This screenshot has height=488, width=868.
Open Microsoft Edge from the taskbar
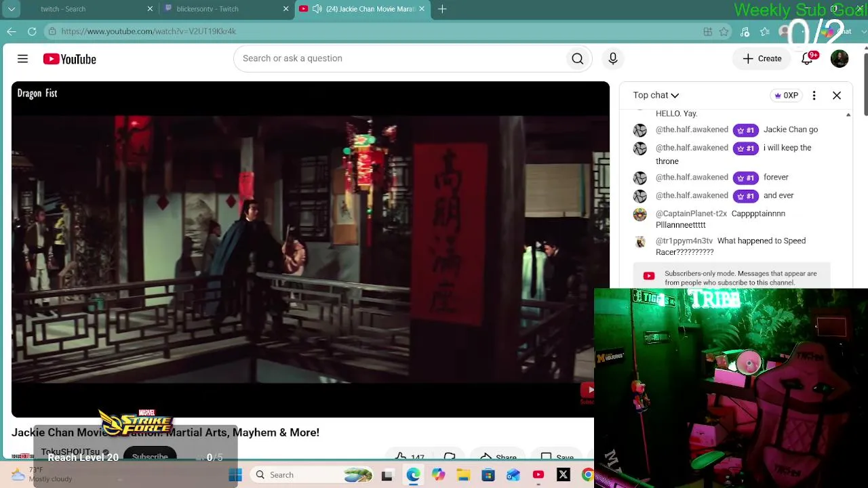click(x=413, y=475)
